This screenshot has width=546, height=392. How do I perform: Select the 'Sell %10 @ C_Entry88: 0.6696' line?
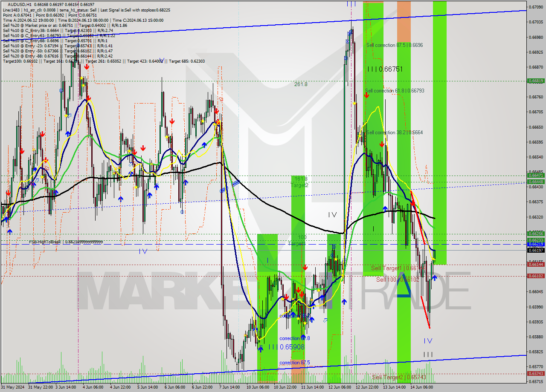(x=56, y=40)
